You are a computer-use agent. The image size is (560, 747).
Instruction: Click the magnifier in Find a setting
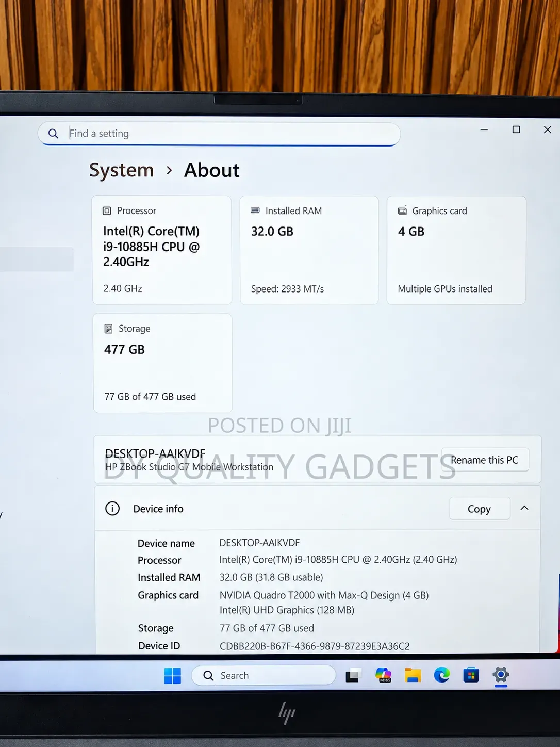pos(53,134)
